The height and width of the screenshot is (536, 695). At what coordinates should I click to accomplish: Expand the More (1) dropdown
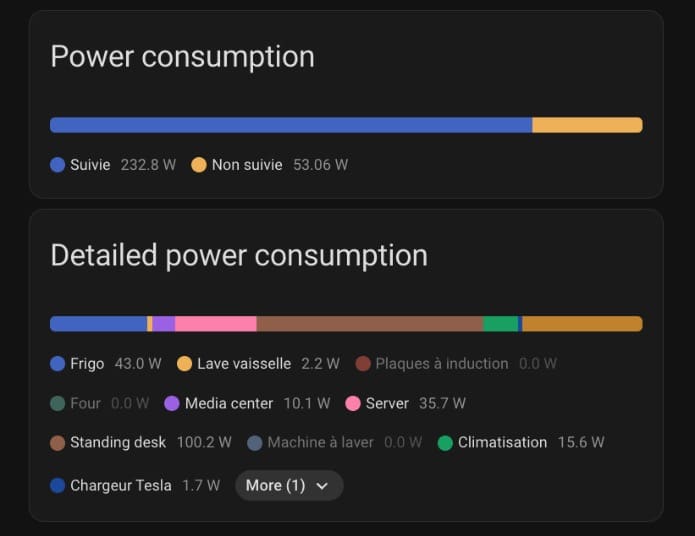288,485
